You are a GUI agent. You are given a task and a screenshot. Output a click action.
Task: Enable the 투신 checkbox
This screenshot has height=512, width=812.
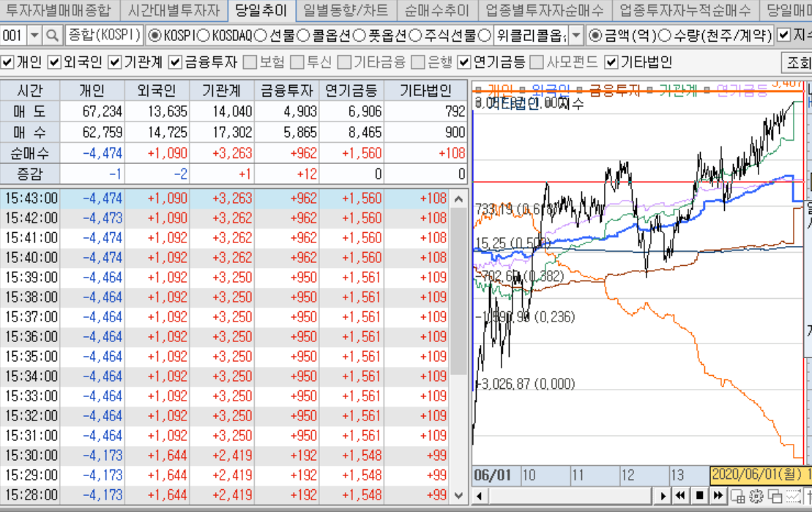point(297,63)
